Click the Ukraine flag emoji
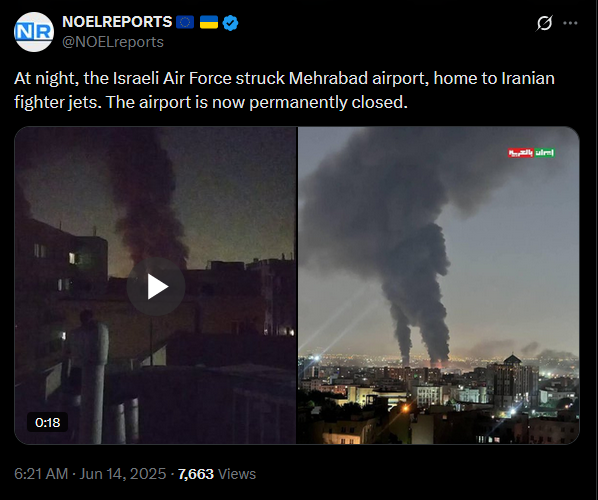Image resolution: width=598 pixels, height=500 pixels. [209, 23]
